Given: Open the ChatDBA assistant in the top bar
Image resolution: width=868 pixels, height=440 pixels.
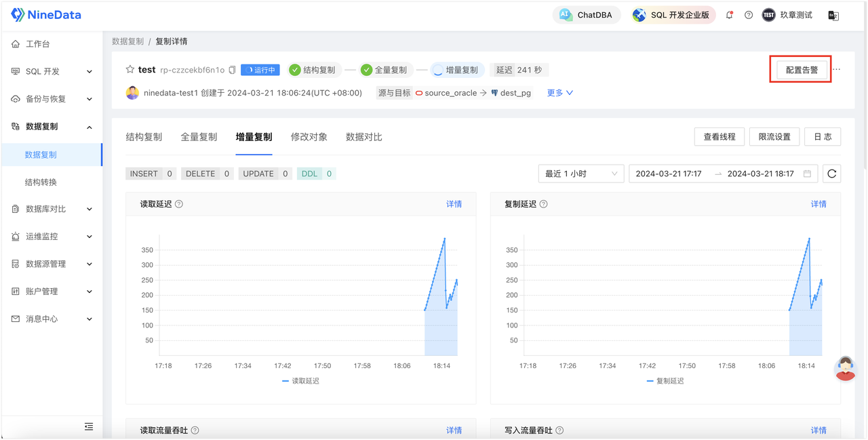Looking at the screenshot, I should click(x=586, y=14).
